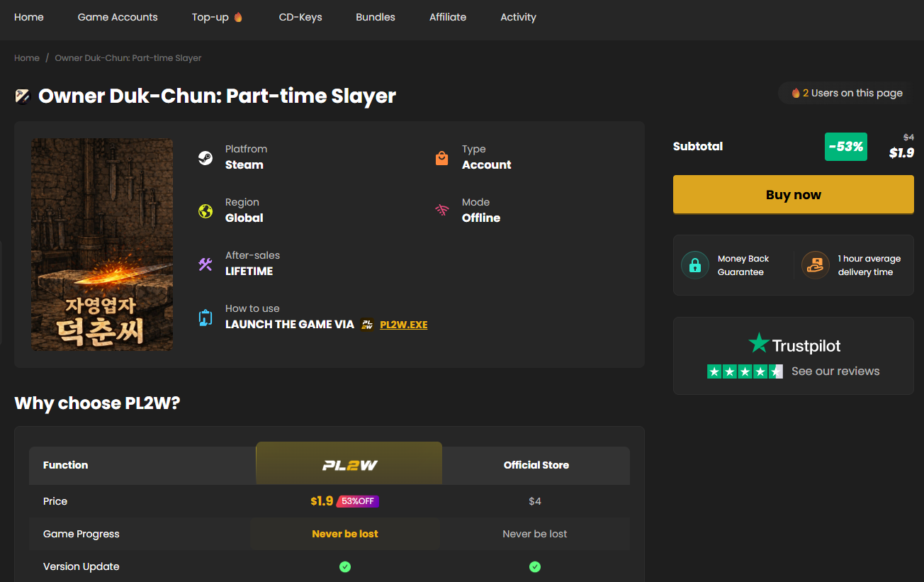
Task: Click the flame icon next to Top-up
Action: tap(238, 17)
